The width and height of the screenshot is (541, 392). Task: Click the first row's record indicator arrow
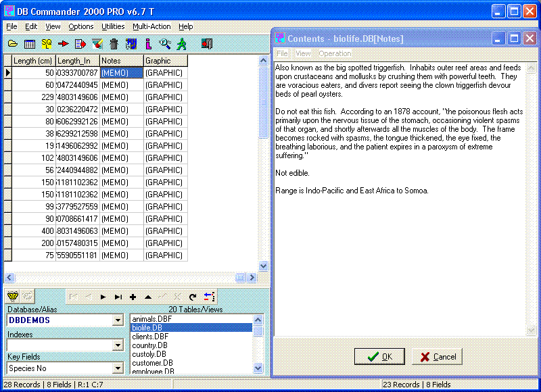(7, 73)
